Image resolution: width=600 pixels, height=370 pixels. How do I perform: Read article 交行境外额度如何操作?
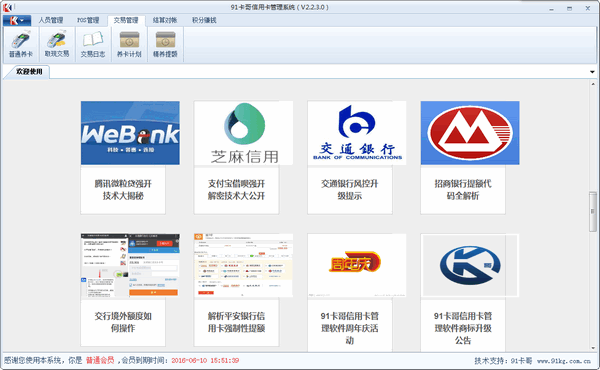123,322
